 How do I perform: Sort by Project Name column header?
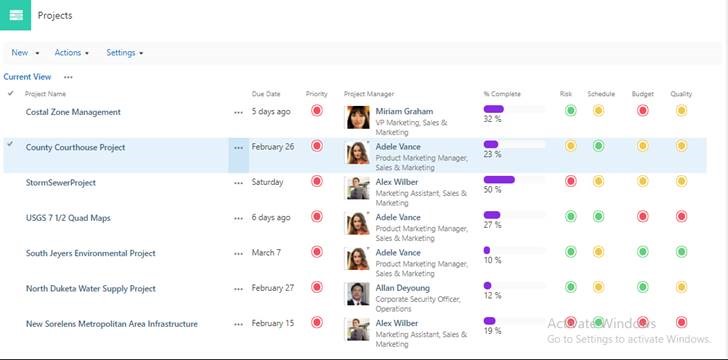tap(45, 94)
